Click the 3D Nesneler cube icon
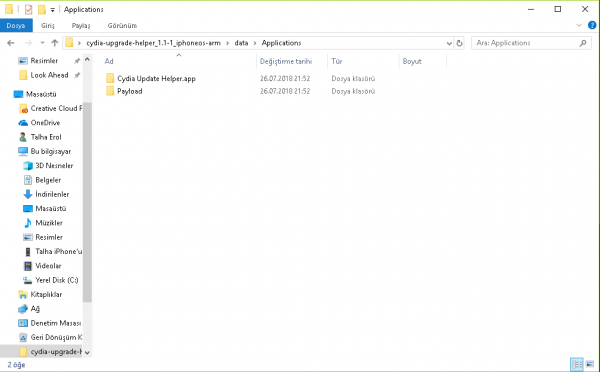Image resolution: width=600 pixels, height=372 pixels. [28, 165]
